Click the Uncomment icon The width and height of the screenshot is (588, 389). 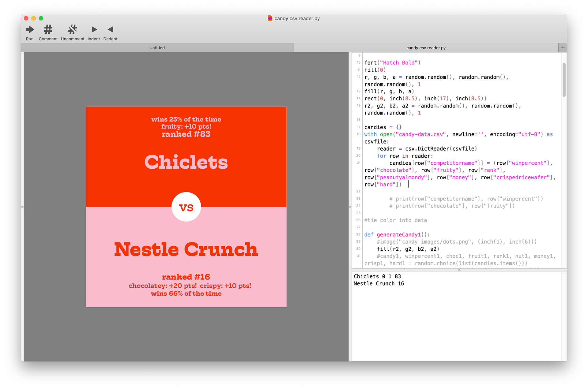pyautogui.click(x=73, y=30)
